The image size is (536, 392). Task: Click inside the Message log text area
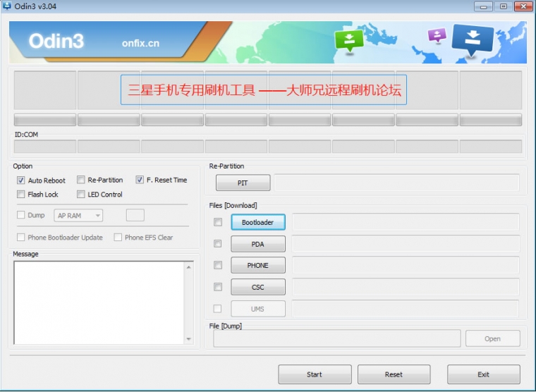tap(99, 303)
